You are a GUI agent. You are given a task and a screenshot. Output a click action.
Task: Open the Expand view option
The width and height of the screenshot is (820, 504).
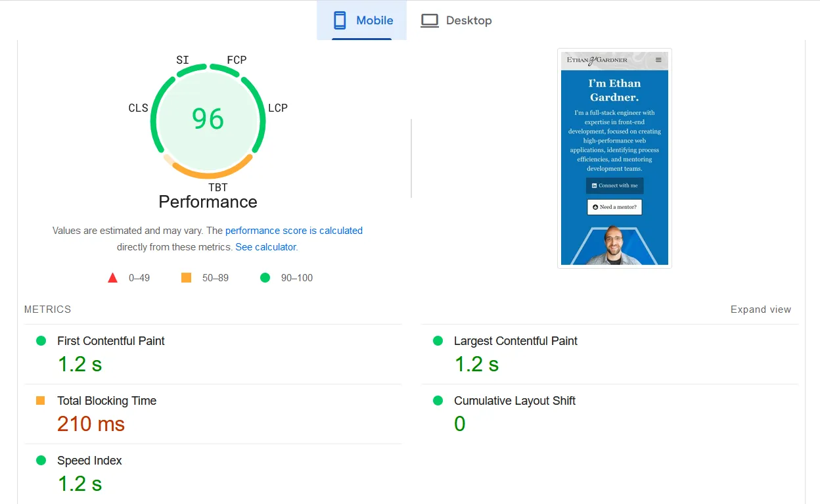coord(760,309)
